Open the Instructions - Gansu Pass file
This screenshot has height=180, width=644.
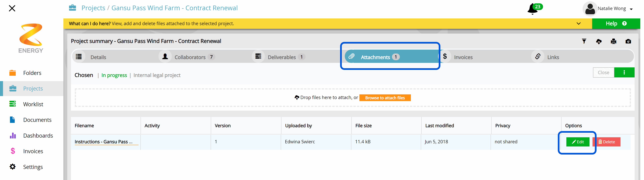click(103, 141)
